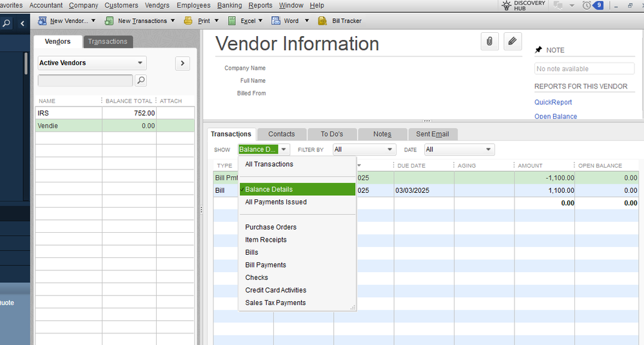Open the Employees menu

point(193,5)
